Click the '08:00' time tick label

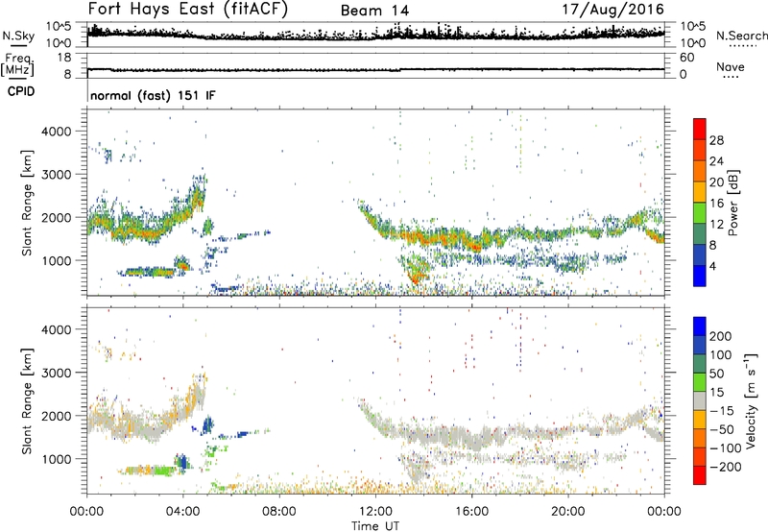pos(279,512)
